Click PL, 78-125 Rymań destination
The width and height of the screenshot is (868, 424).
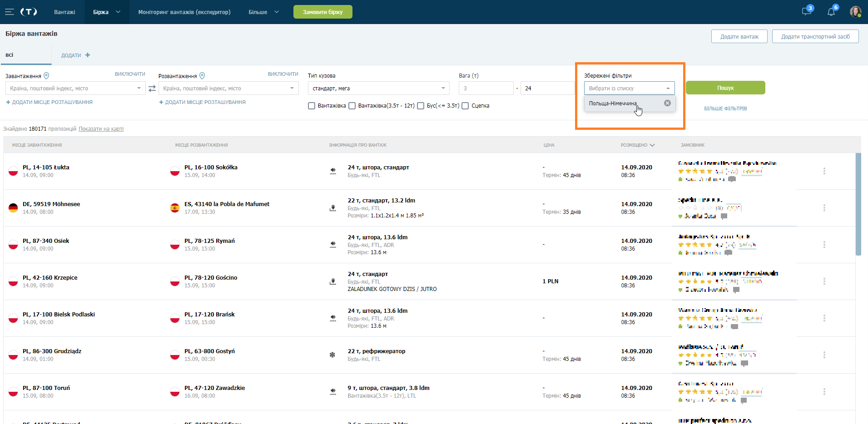click(209, 241)
